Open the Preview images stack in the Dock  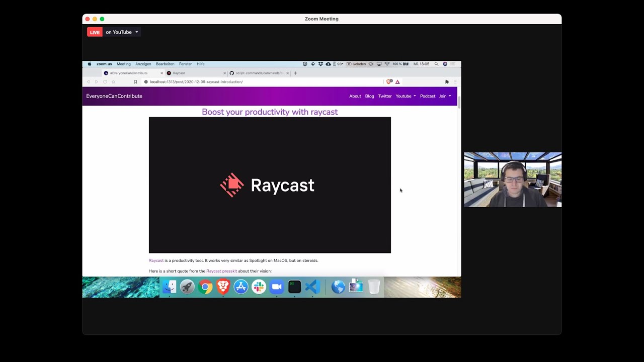356,286
